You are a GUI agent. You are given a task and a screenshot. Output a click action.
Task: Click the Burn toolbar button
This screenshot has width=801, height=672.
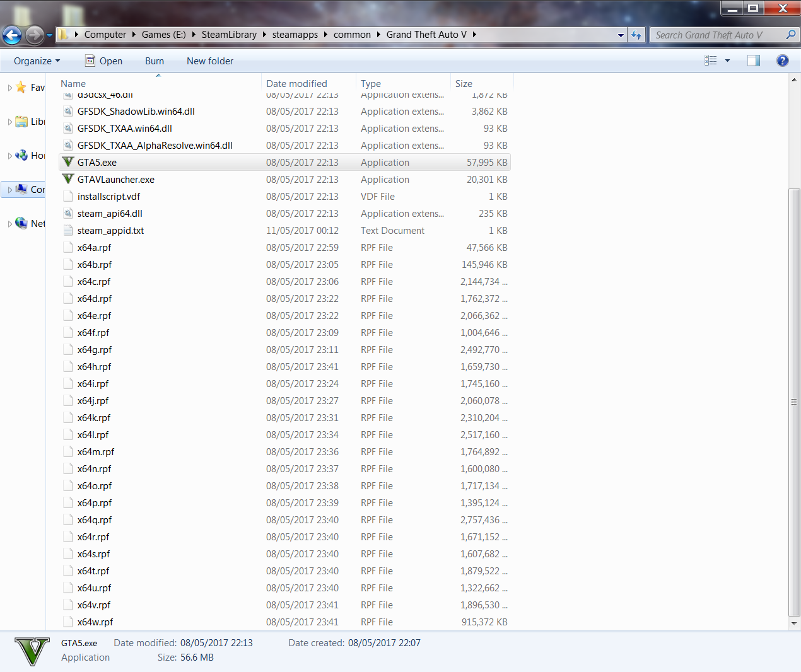coord(155,61)
